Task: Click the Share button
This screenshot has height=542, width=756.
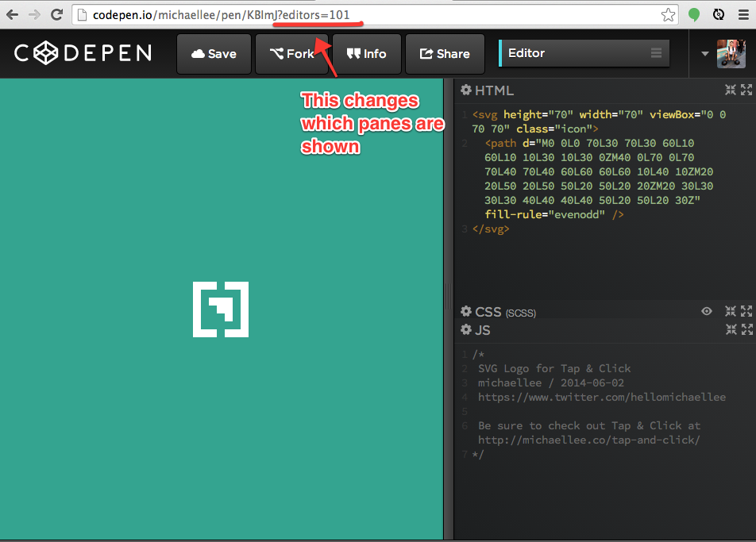Action: 445,54
